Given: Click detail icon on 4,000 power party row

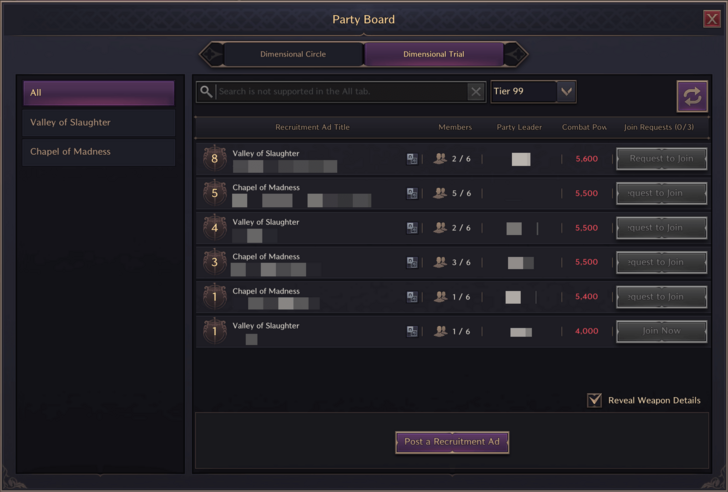Looking at the screenshot, I should click(412, 331).
